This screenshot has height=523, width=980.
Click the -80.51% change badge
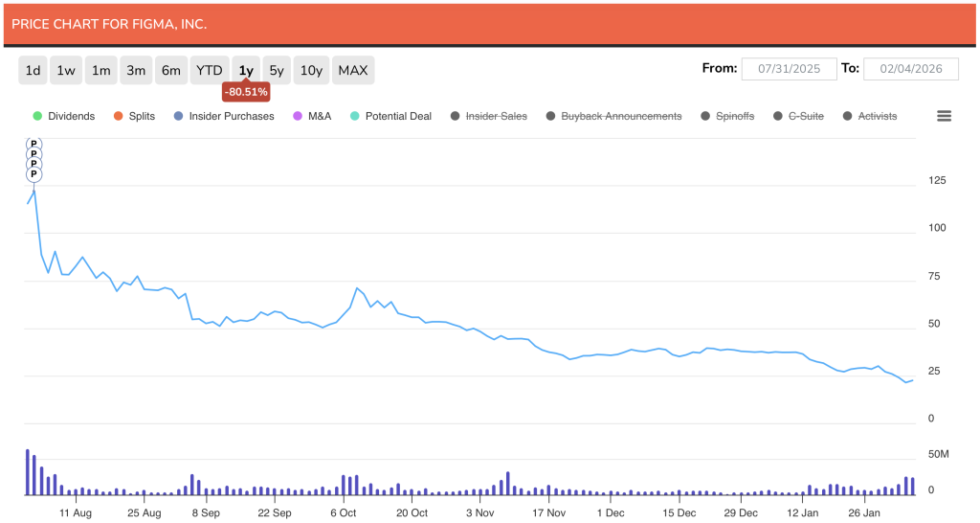tap(246, 92)
